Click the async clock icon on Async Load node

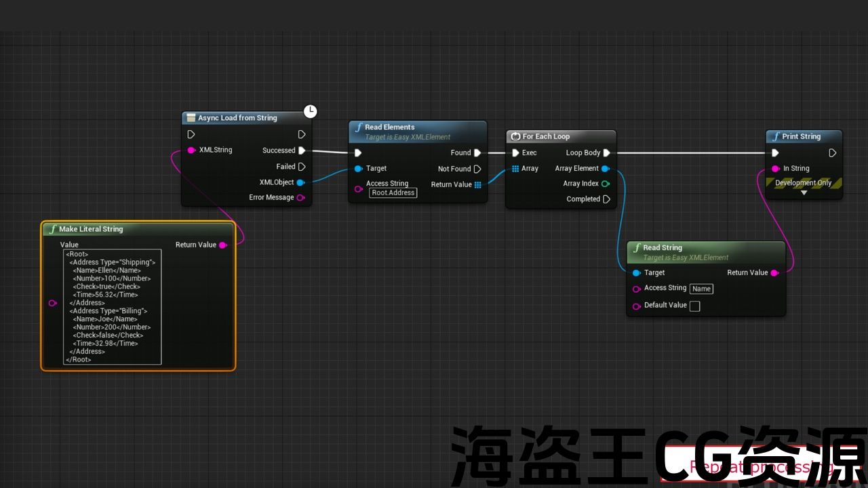click(x=310, y=111)
